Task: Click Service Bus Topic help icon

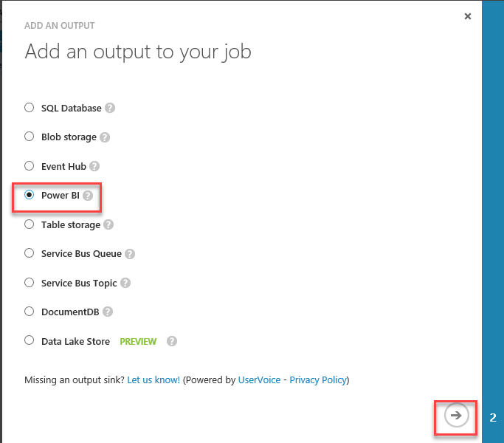Action: coord(125,283)
